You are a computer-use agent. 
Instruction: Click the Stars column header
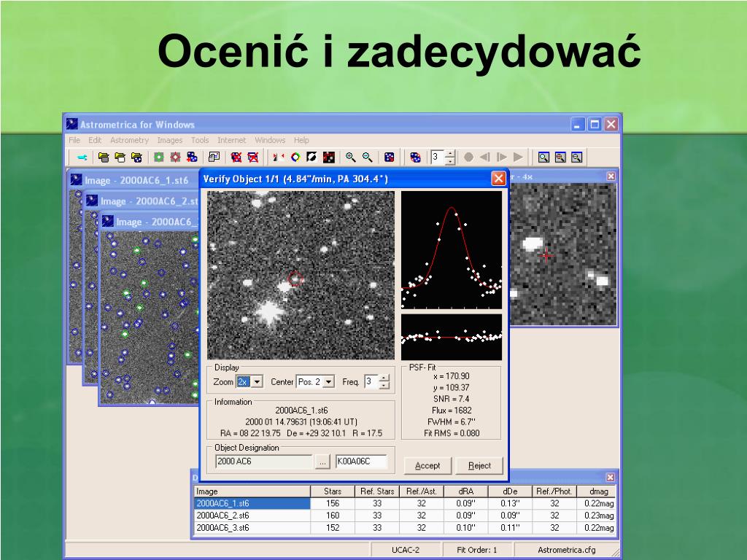[x=333, y=491]
